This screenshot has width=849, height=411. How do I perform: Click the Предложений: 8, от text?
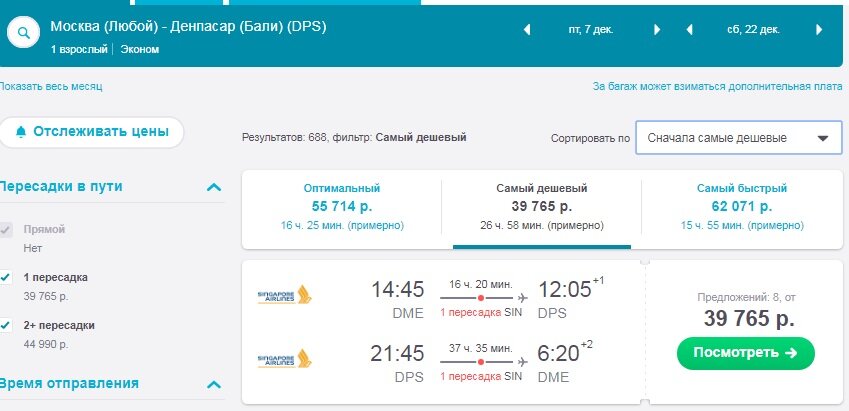pos(746,297)
